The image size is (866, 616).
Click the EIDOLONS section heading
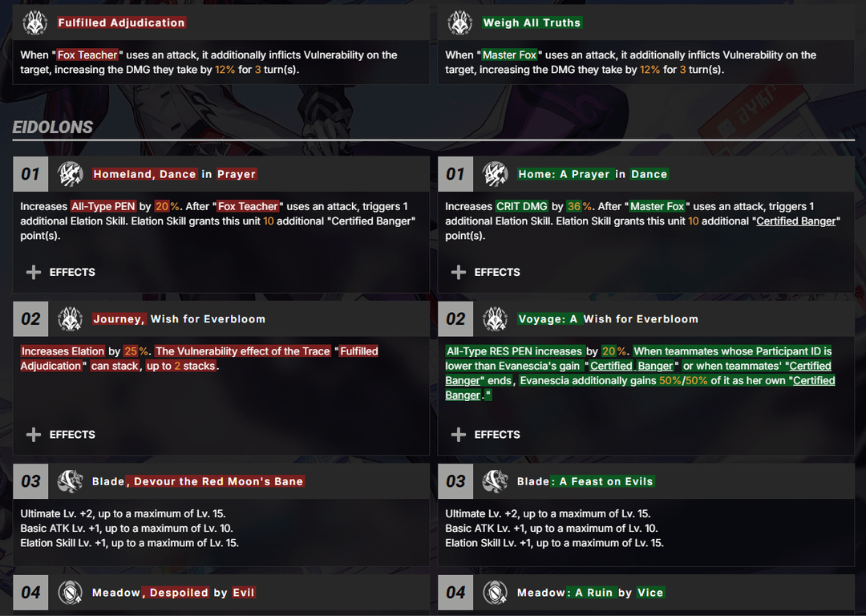52,127
